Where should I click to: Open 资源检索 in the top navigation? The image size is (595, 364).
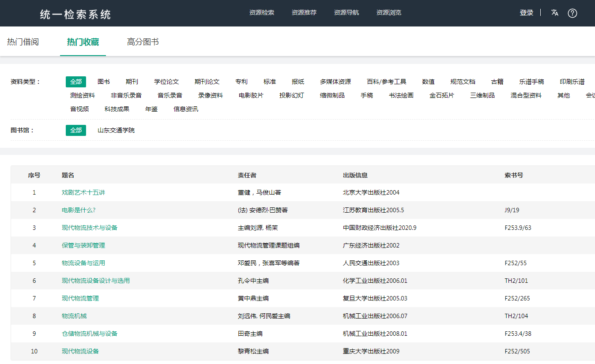262,12
